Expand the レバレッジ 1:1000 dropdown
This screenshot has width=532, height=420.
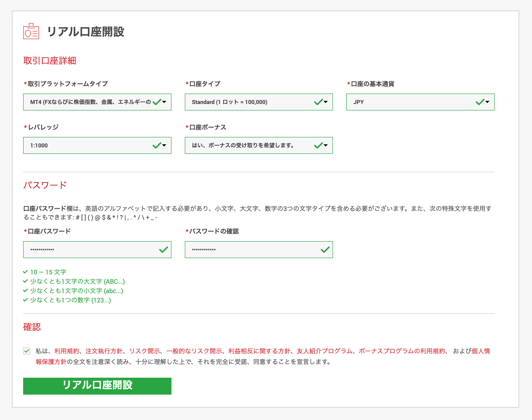pos(97,145)
